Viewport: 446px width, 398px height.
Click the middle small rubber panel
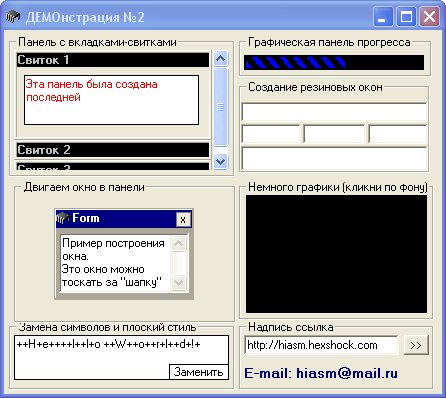pos(334,134)
